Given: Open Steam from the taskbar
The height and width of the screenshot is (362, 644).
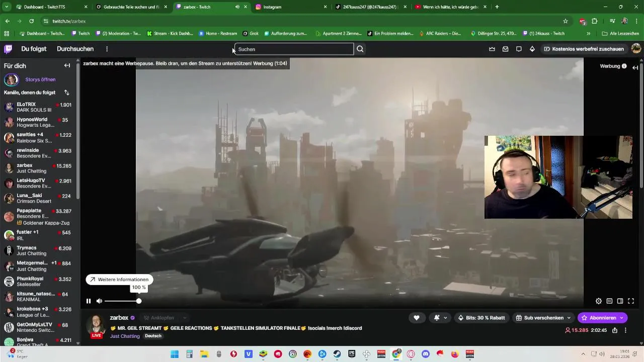Looking at the screenshot, I should 337,354.
